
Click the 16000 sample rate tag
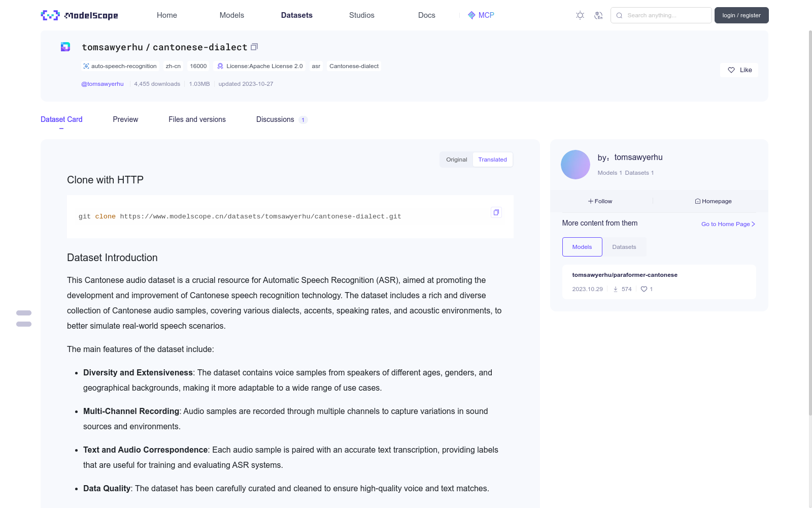(x=198, y=66)
